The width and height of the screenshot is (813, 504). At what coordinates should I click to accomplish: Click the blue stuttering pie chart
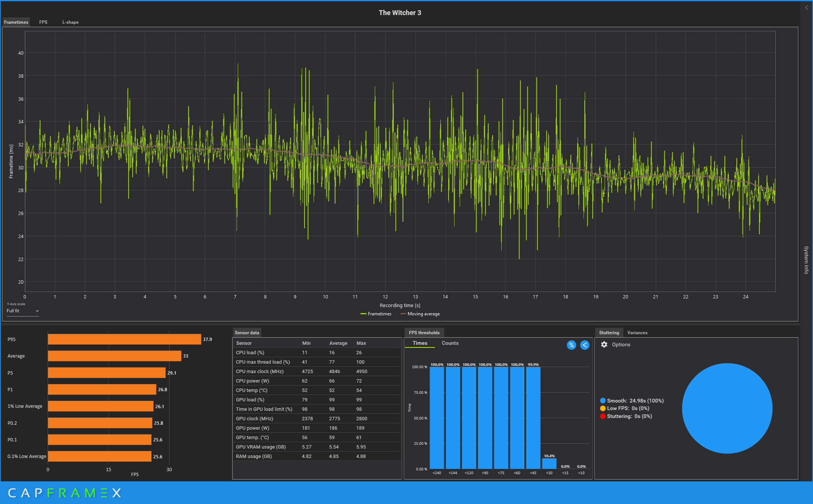point(727,408)
